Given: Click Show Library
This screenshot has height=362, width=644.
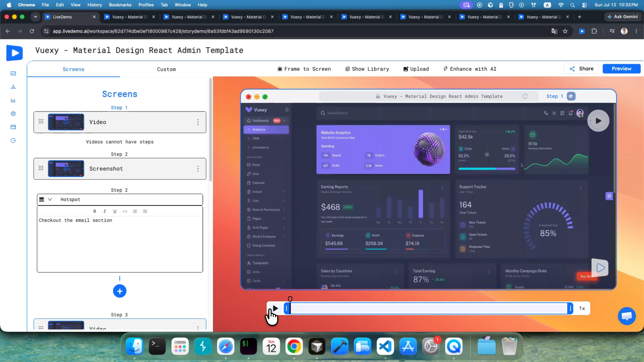Looking at the screenshot, I should [367, 69].
